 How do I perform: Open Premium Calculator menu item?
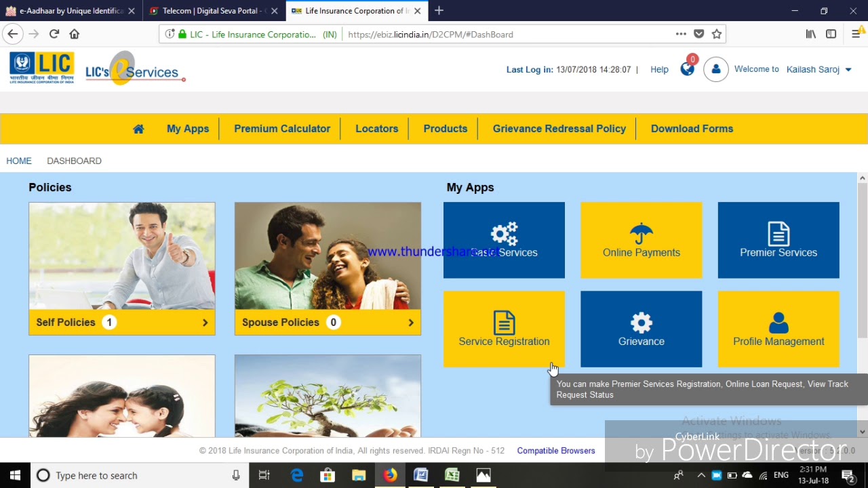point(282,129)
